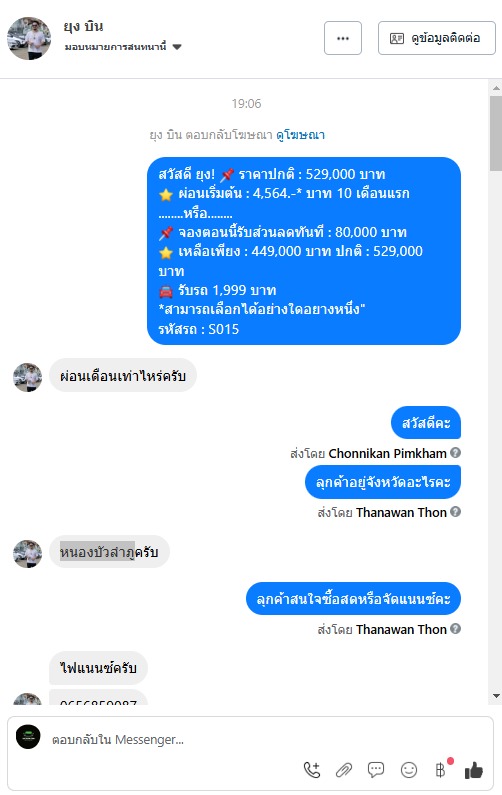Open the saved replies speech bubble icon
Image resolution: width=502 pixels, height=795 pixels.
(x=376, y=770)
